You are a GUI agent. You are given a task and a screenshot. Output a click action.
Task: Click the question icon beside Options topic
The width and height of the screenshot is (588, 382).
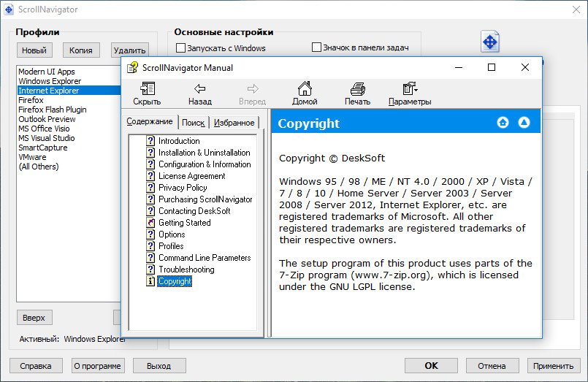click(150, 234)
